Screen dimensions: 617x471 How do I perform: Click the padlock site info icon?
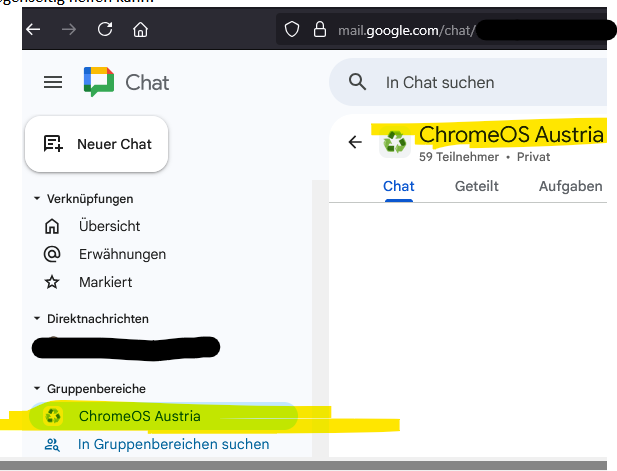click(x=319, y=30)
